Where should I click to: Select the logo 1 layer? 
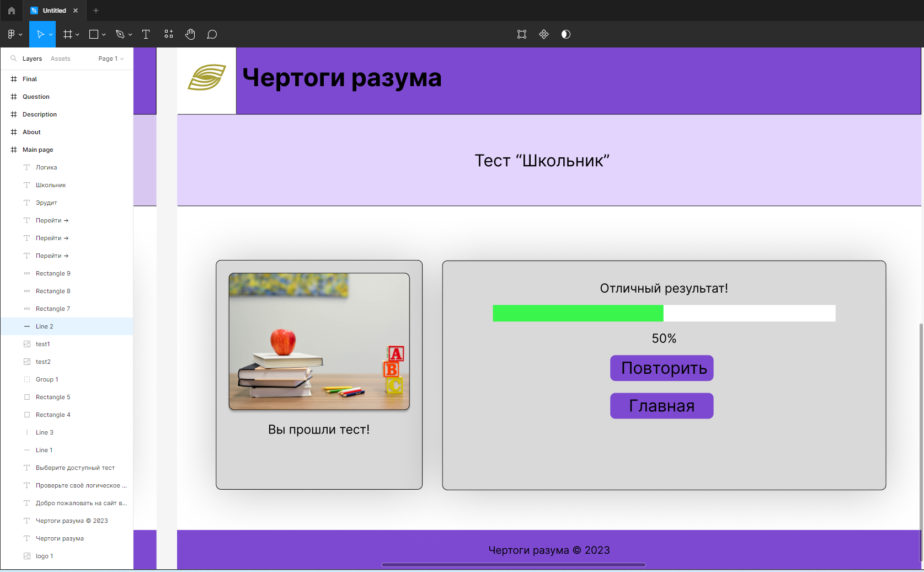[x=67, y=556]
